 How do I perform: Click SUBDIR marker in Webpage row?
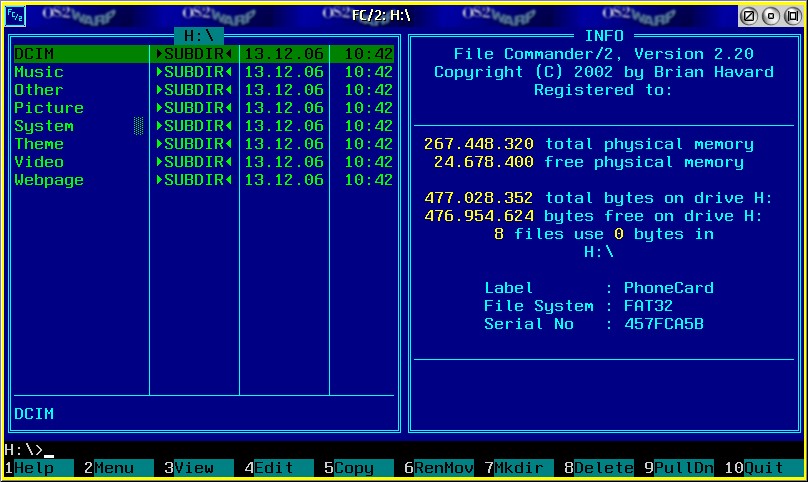[x=194, y=180]
